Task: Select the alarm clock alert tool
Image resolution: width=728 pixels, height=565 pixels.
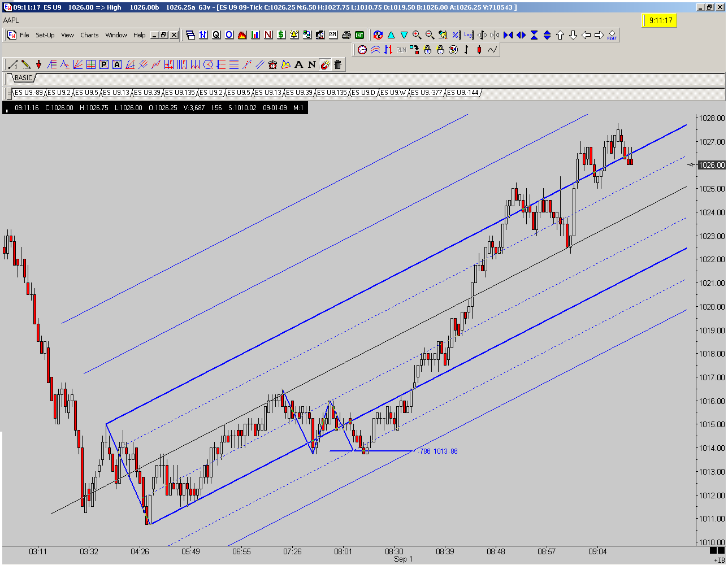Action: 273,64
